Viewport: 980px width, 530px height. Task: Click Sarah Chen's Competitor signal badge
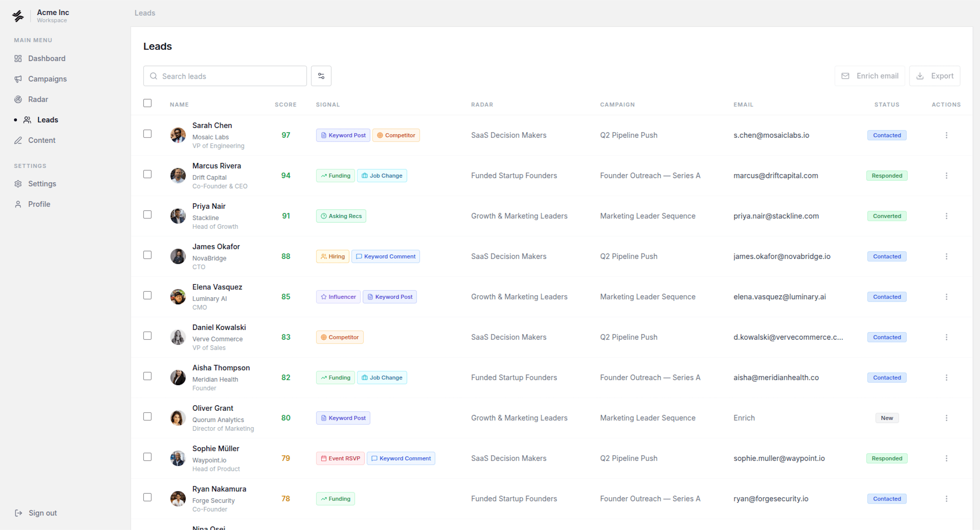tap(396, 135)
